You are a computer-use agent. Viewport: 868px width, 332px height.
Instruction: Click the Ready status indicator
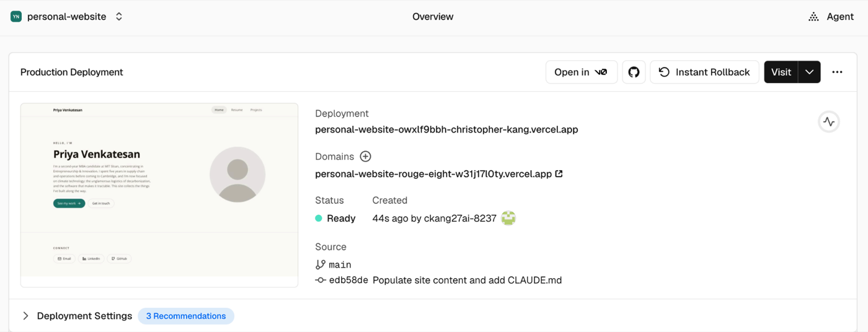[x=335, y=218]
